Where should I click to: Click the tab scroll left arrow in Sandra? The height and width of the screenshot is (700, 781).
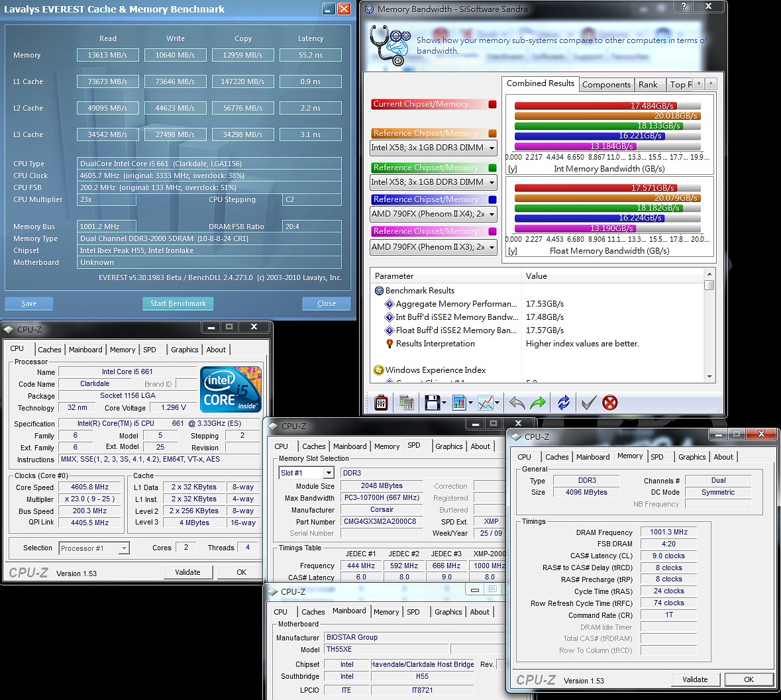tap(699, 83)
